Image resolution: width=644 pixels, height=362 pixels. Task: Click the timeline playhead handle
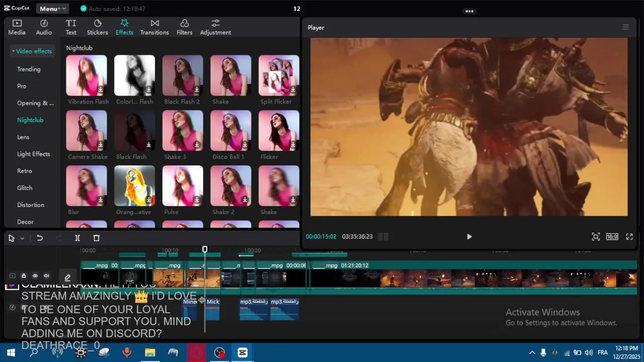coord(205,249)
